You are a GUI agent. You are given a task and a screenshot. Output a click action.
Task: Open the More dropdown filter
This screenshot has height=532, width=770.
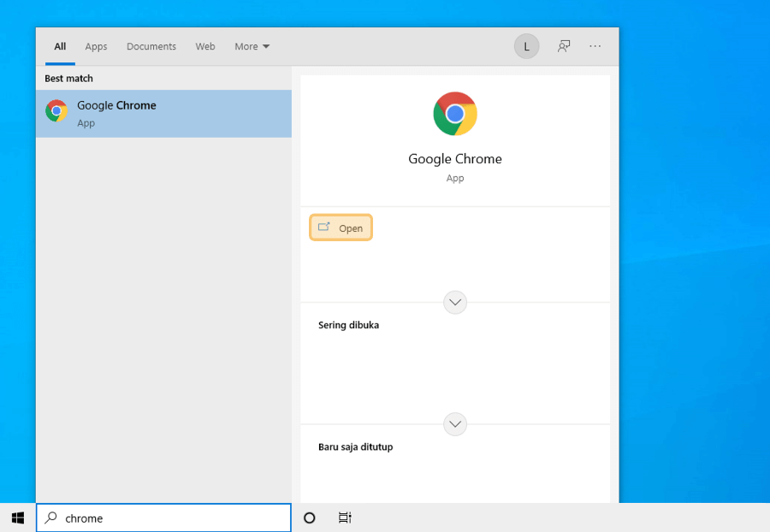pos(252,46)
